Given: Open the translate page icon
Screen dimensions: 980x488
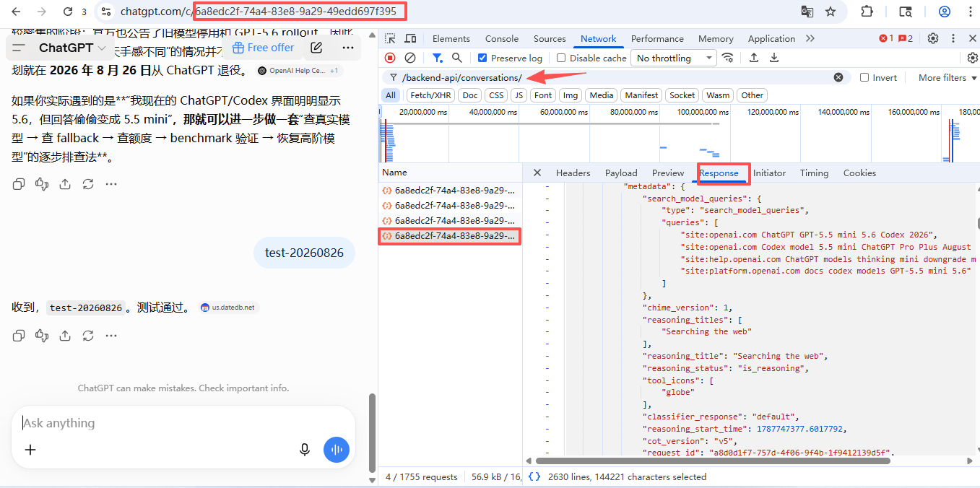Looking at the screenshot, I should point(807,12).
